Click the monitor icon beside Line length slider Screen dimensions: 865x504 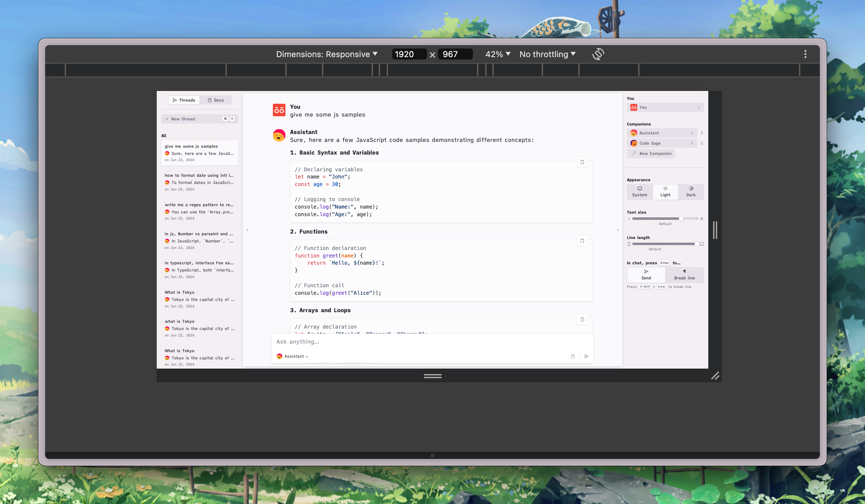pyautogui.click(x=701, y=244)
